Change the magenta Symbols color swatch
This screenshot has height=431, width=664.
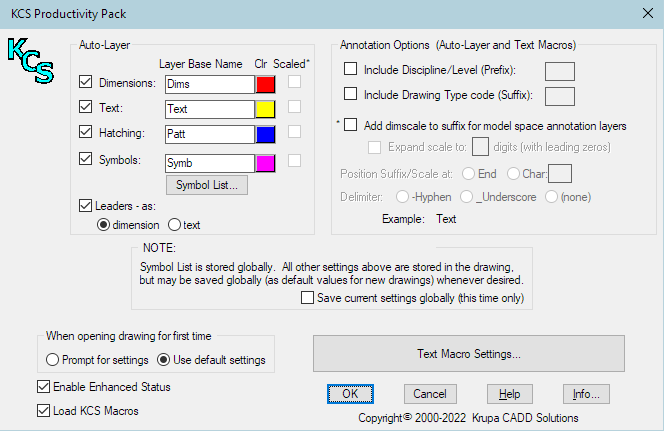[265, 162]
